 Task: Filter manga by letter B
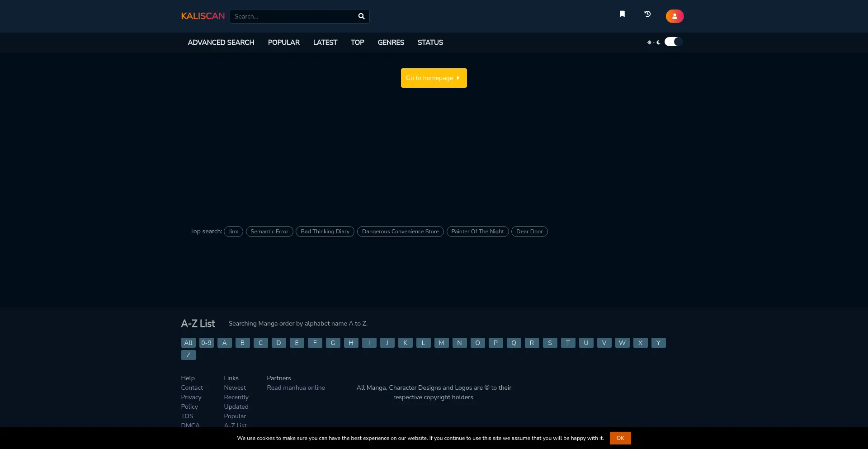pyautogui.click(x=243, y=343)
